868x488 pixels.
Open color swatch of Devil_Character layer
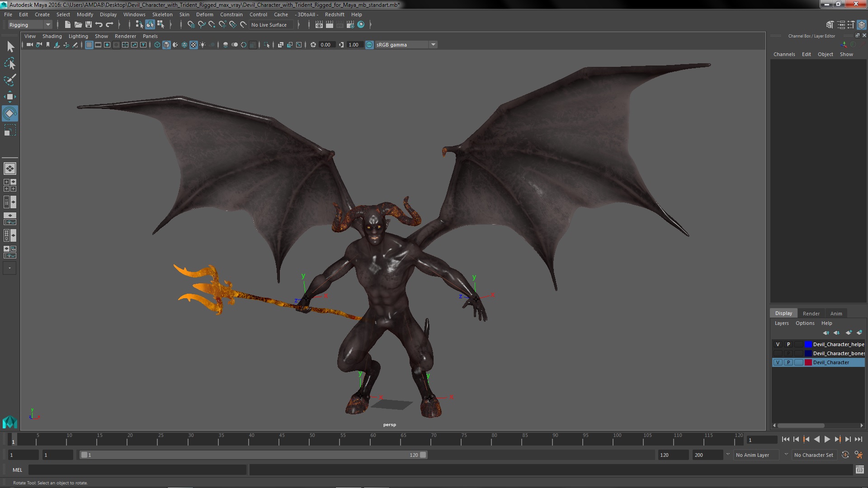click(x=808, y=362)
